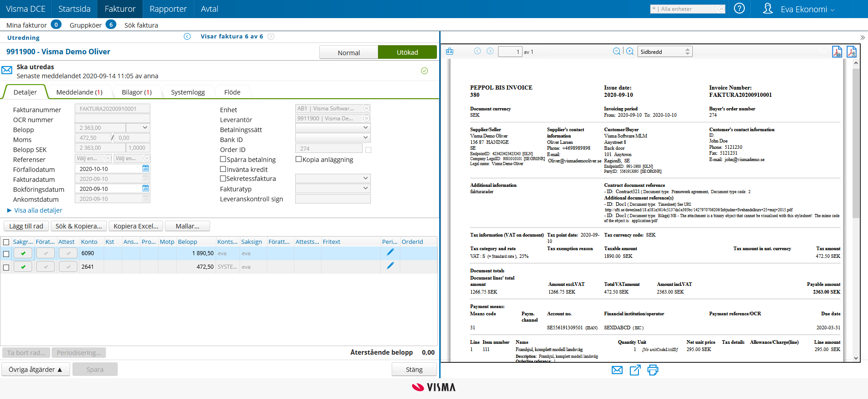Open invoice image in new window
Image resolution: width=868 pixels, height=399 pixels.
pos(635,370)
